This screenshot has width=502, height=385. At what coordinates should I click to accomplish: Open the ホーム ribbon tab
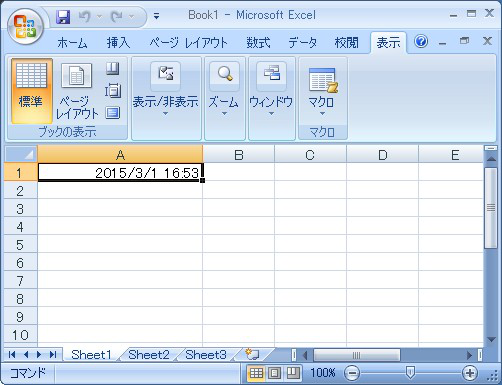[72, 43]
